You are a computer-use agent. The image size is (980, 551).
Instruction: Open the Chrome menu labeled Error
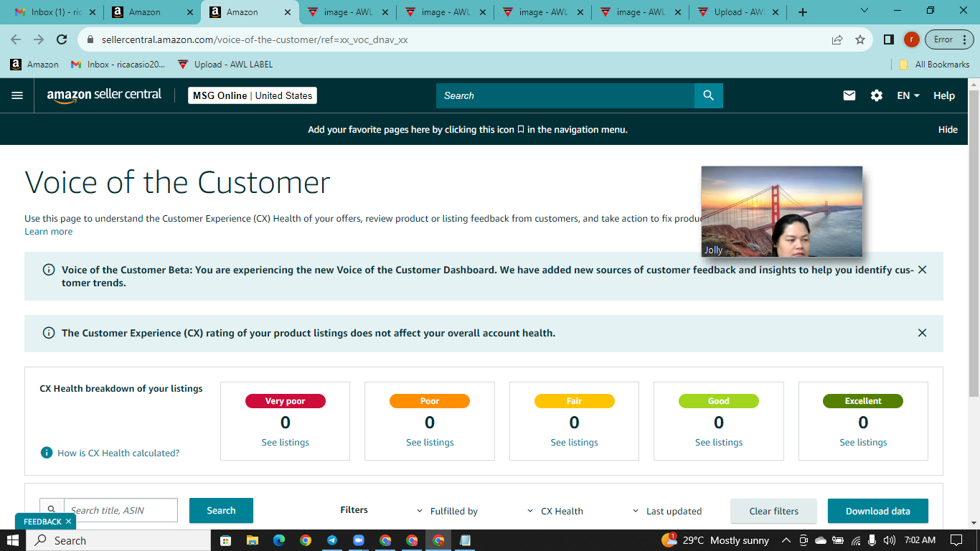pyautogui.click(x=948, y=39)
